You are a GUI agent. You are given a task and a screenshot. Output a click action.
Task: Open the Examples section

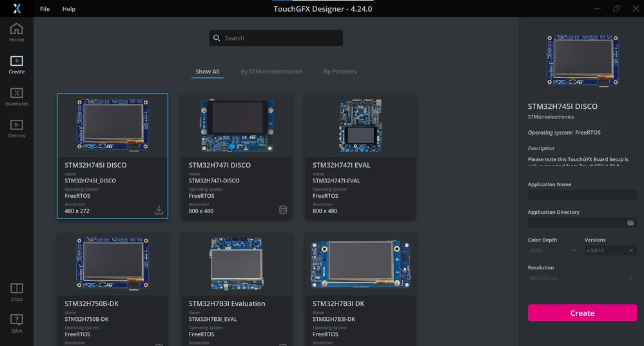tap(16, 97)
